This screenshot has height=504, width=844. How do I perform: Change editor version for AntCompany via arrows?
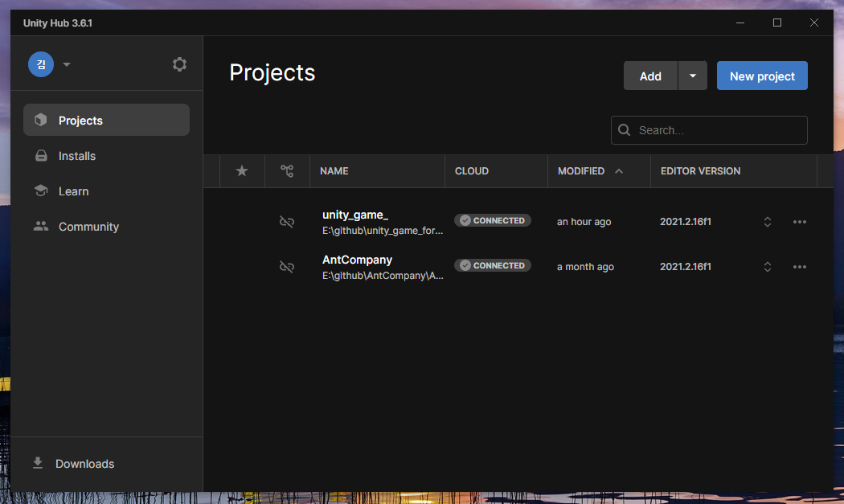768,267
